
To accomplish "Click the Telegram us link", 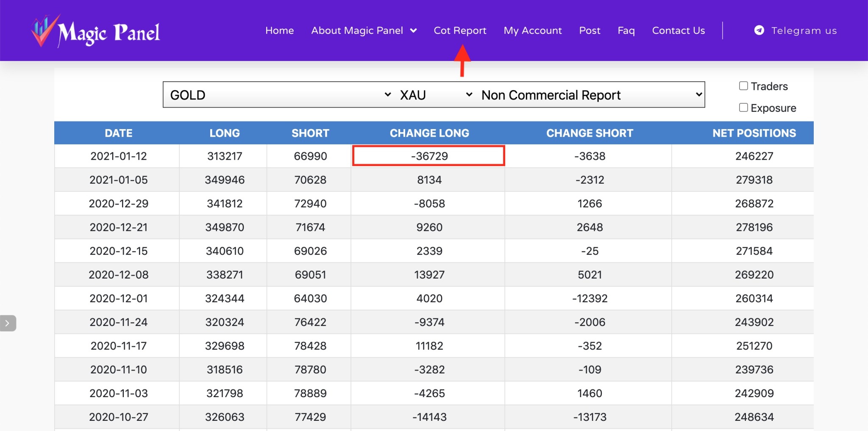I will [x=804, y=30].
